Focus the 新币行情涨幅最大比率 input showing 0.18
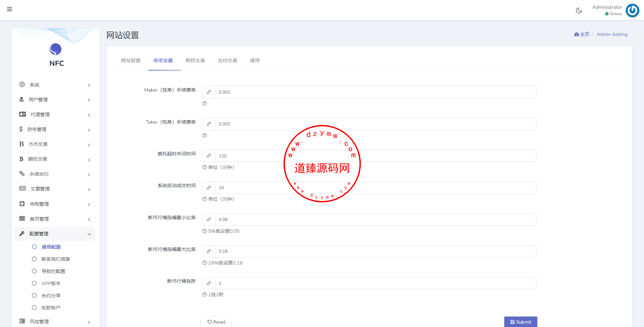This screenshot has height=327, width=644. (x=376, y=251)
